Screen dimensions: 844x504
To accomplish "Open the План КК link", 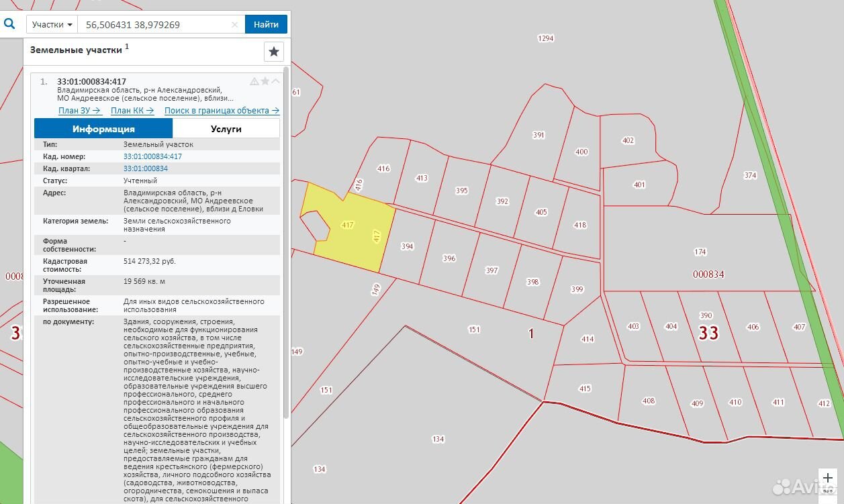I will point(132,111).
